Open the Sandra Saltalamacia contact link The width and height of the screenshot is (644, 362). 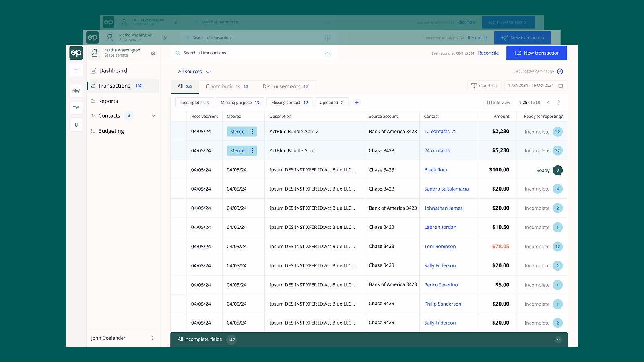[446, 189]
